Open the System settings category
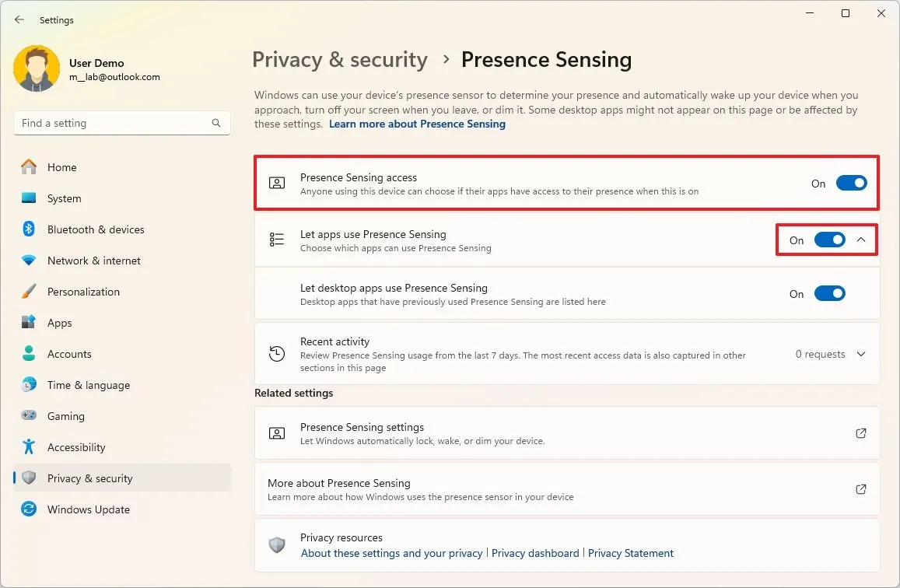900x588 pixels. pyautogui.click(x=64, y=198)
